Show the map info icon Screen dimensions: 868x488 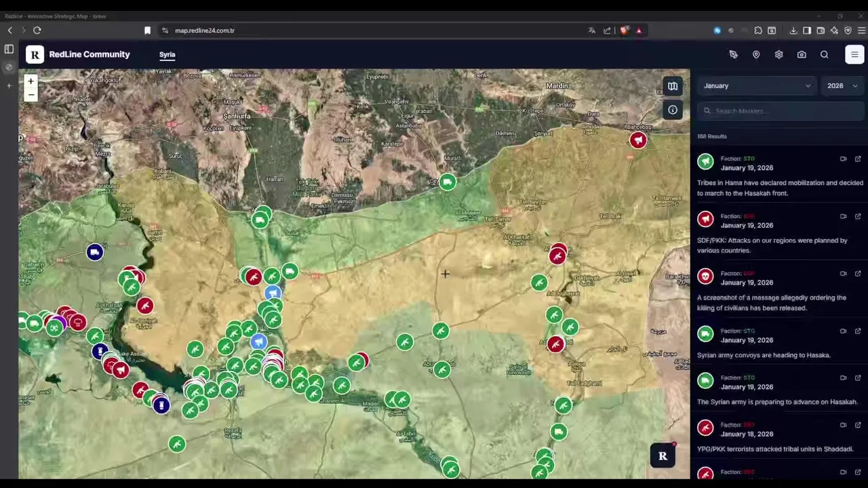tap(673, 110)
